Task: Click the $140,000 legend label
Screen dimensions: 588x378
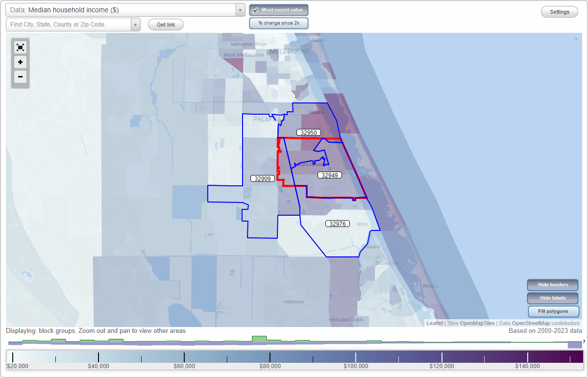Action: pyautogui.click(x=527, y=366)
